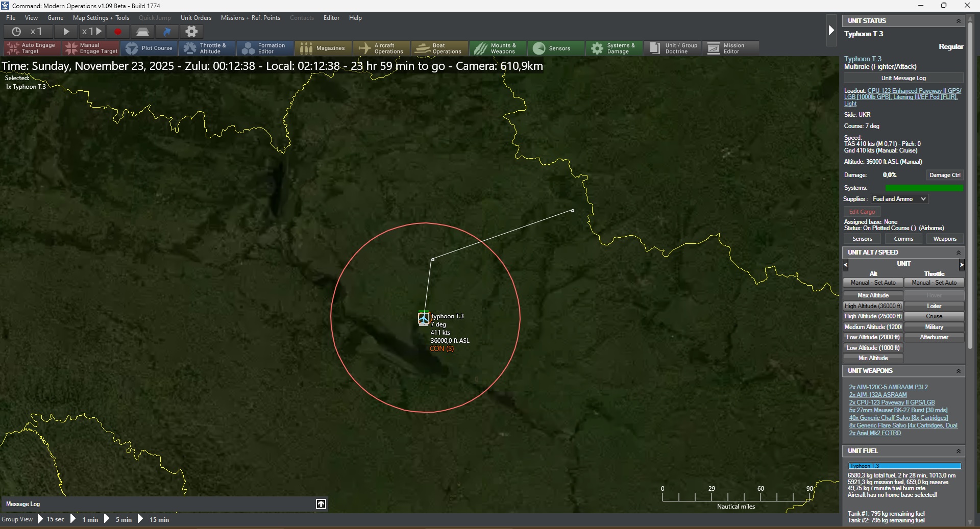Viewport: 980px width, 529px height.
Task: Click the Damage Ctrl button
Action: 945,175
